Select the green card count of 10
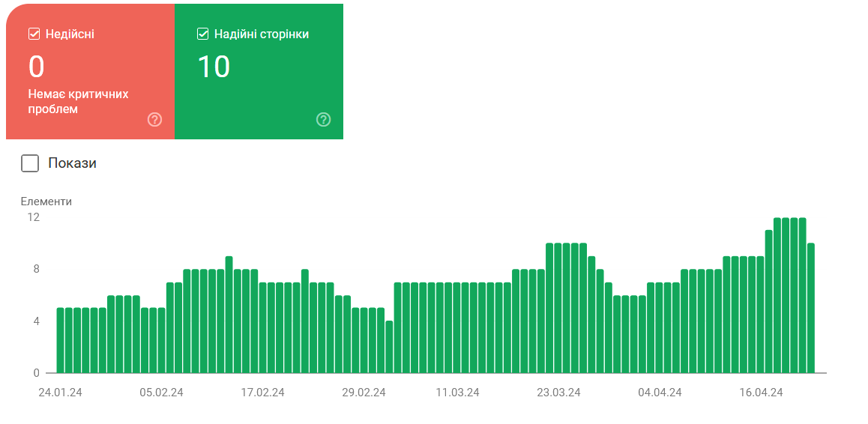Viewport: 868px width, 424px height. pos(214,67)
